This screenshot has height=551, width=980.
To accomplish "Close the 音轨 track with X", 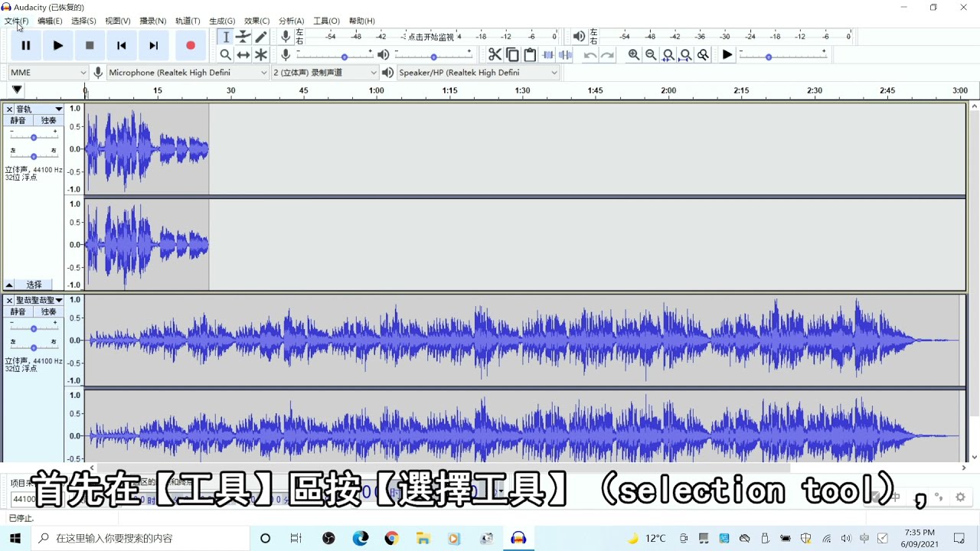I will (x=9, y=109).
